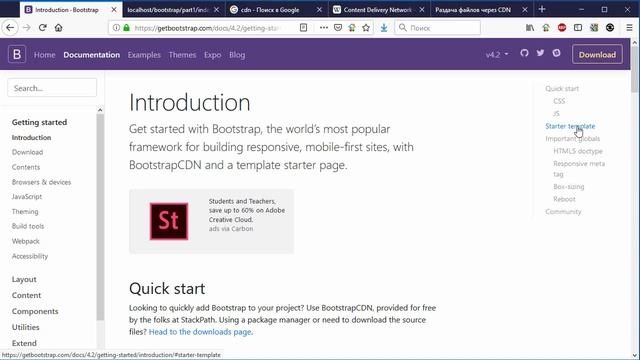The height and width of the screenshot is (360, 640).
Task: Click the docs Search field
Action: (x=52, y=88)
